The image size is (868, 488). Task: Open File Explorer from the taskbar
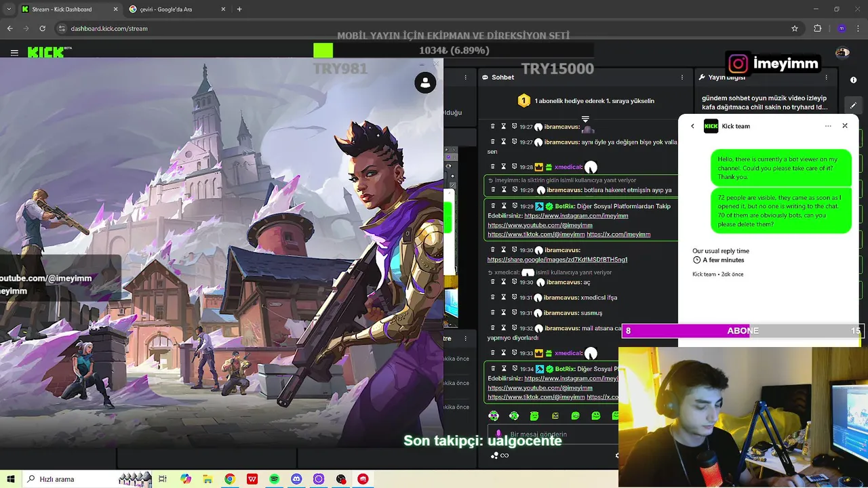[208, 479]
